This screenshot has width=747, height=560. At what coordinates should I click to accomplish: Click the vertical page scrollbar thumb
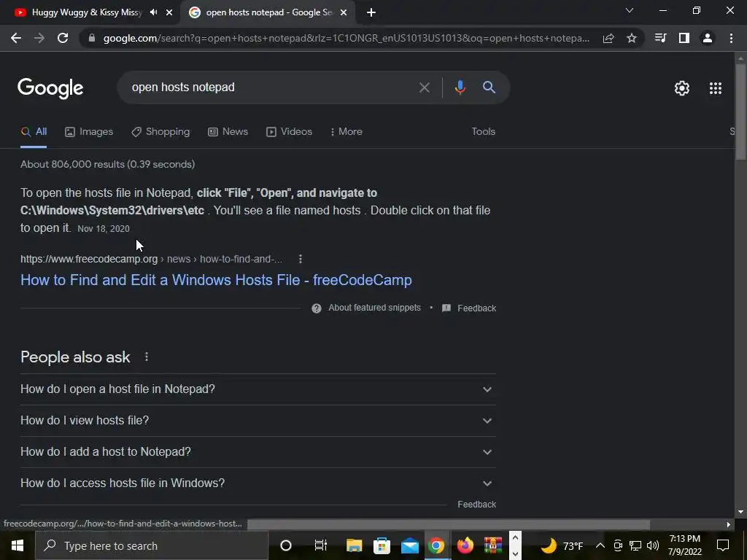pos(740,112)
